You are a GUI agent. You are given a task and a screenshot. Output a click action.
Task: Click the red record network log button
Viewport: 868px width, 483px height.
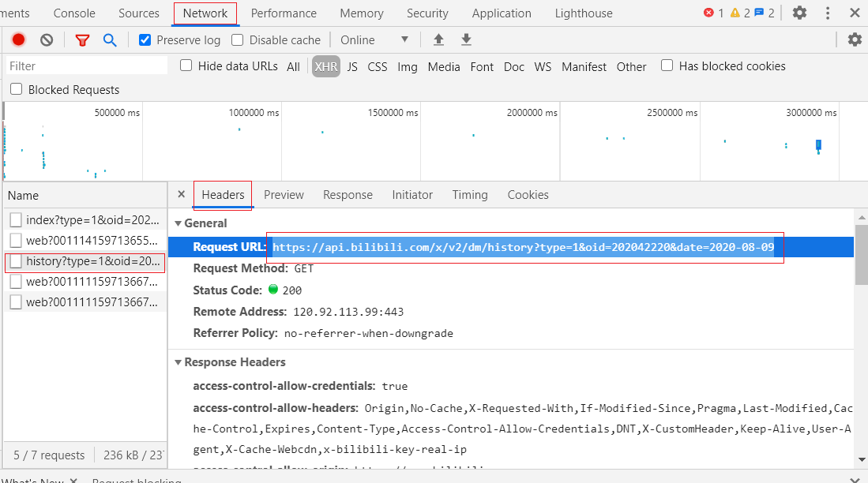[18, 40]
